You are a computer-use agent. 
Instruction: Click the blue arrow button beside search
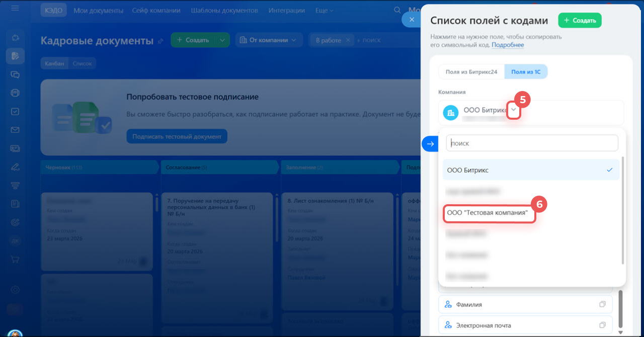click(x=430, y=144)
